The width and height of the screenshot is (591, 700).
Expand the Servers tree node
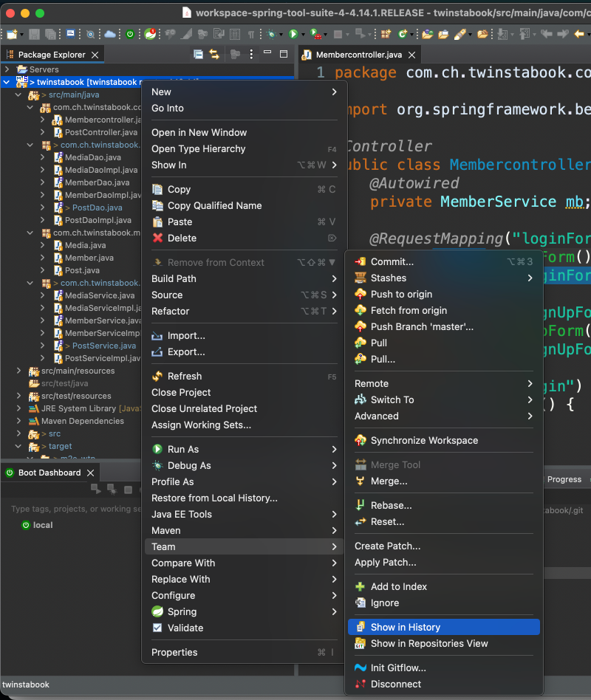(7, 69)
